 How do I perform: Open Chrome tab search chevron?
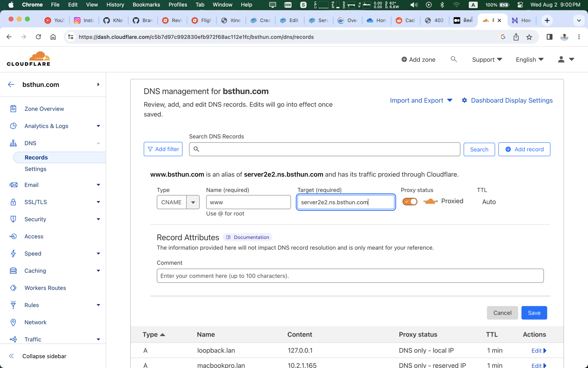point(579,20)
